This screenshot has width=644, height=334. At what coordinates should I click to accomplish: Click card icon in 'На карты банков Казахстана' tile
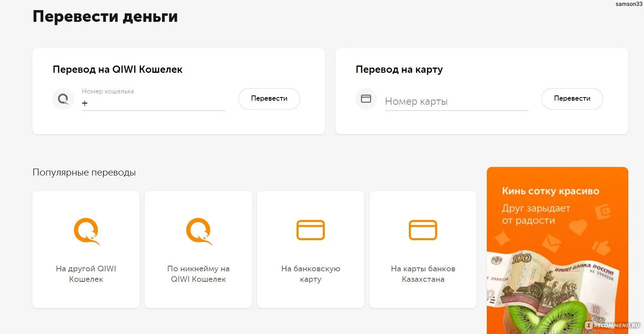click(x=423, y=230)
